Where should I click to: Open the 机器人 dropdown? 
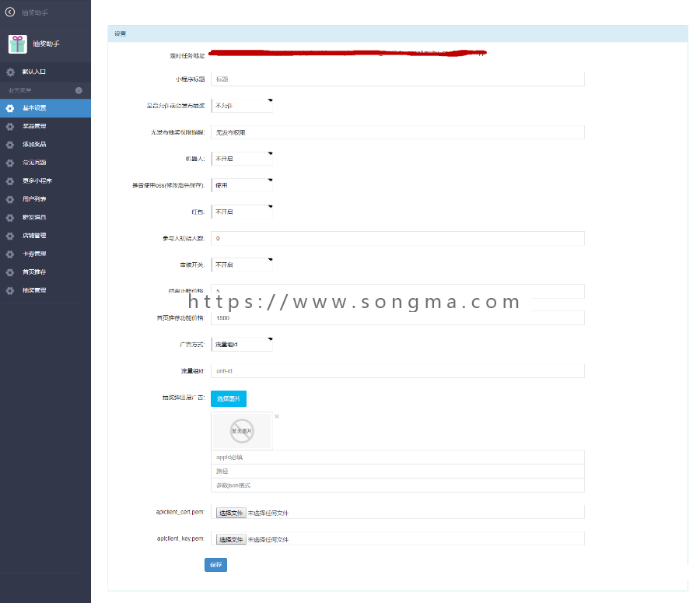[241, 158]
